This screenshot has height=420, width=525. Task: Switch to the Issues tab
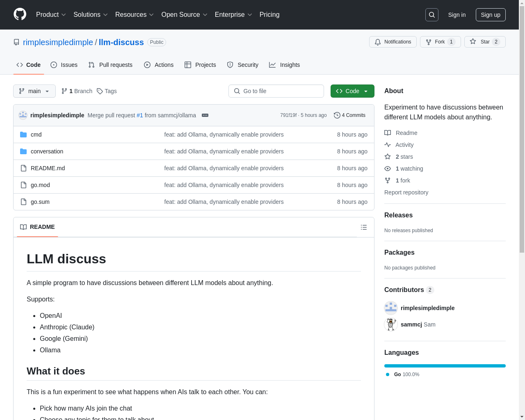coord(64,65)
